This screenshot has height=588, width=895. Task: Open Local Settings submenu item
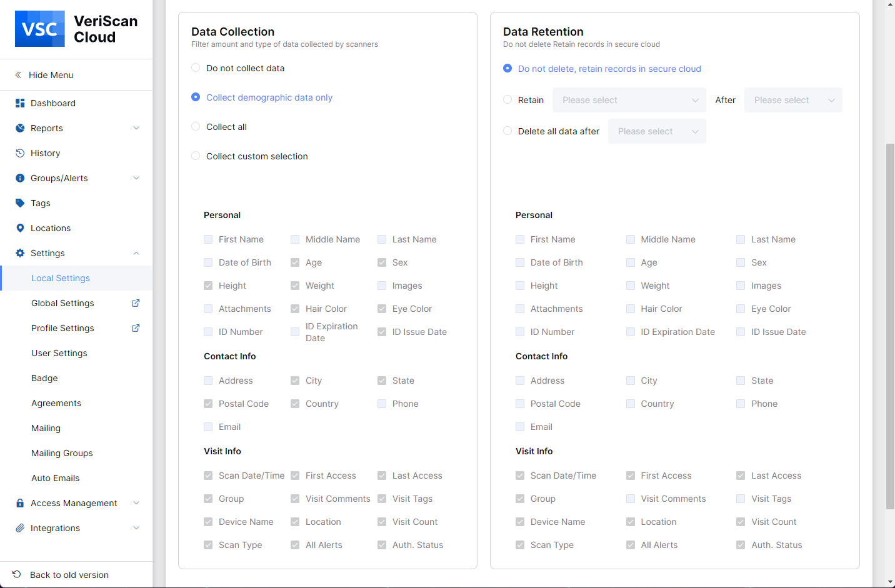pos(76,278)
